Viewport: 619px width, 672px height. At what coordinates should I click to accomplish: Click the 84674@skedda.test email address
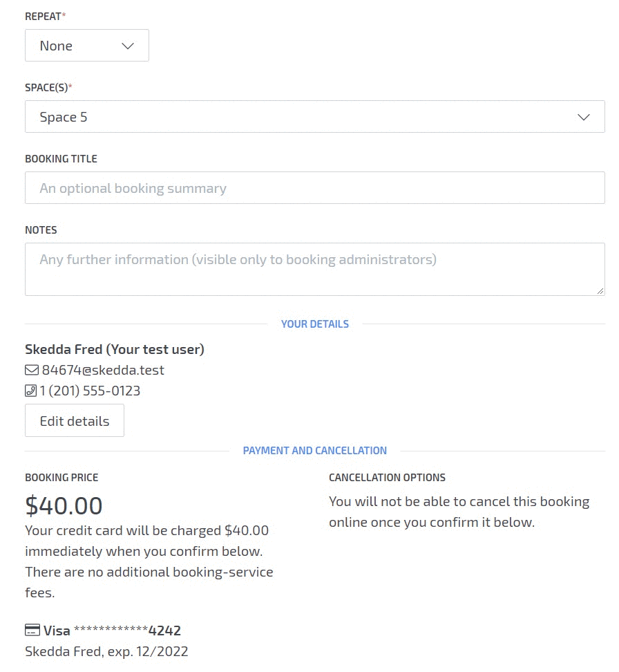[x=103, y=371]
